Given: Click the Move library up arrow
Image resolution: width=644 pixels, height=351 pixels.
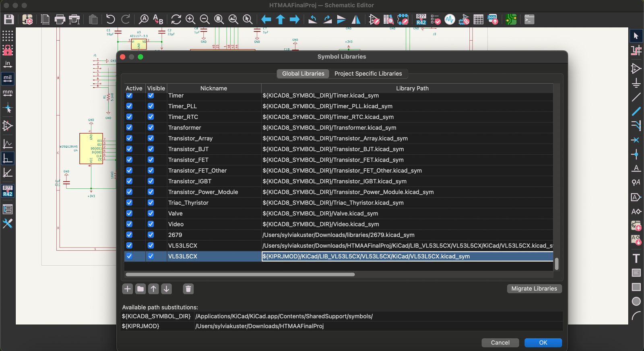Looking at the screenshot, I should click(153, 289).
